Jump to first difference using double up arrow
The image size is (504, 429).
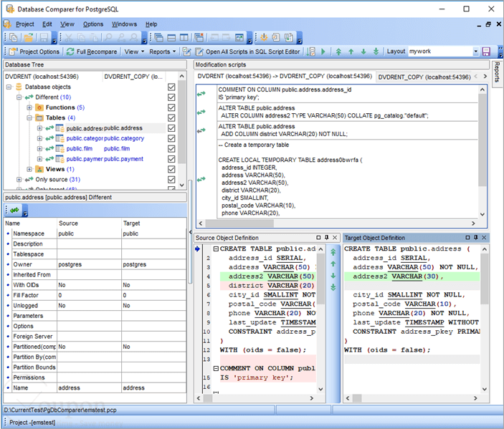(338, 52)
